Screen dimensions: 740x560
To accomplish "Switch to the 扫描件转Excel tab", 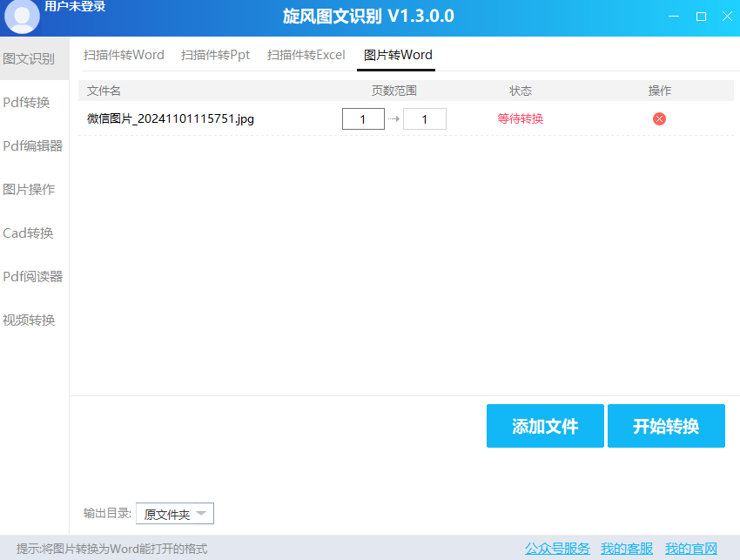I will 306,55.
